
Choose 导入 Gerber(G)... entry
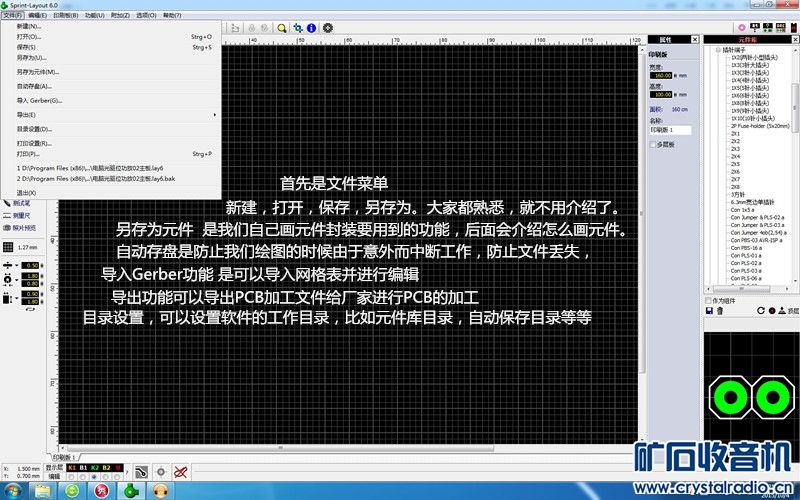(x=111, y=101)
